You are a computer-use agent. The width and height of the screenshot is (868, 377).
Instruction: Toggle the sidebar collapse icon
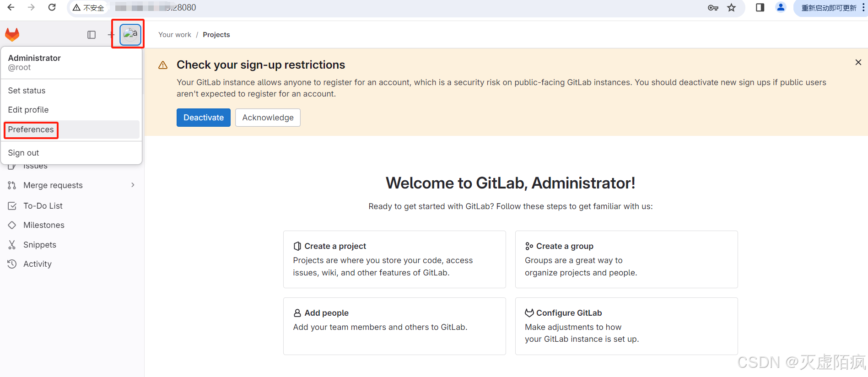[x=92, y=35]
